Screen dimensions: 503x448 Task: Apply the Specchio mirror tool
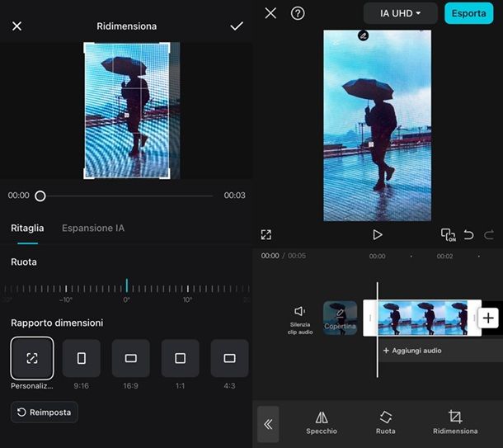(x=322, y=422)
